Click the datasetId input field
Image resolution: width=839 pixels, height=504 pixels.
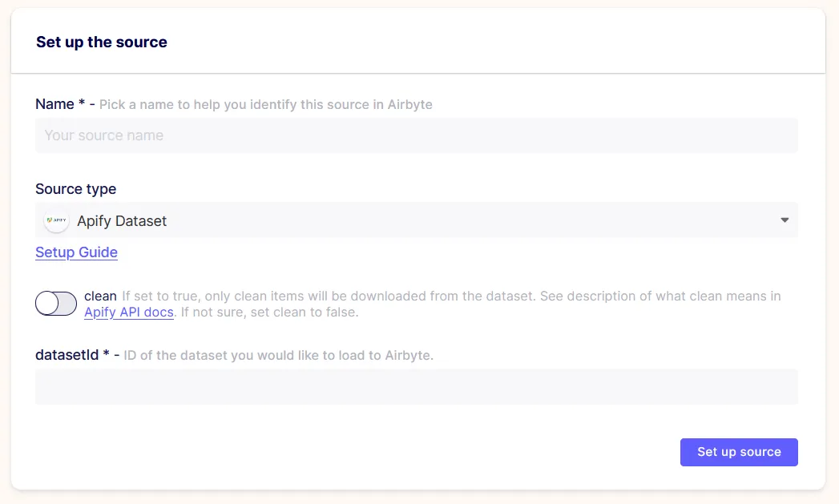416,386
